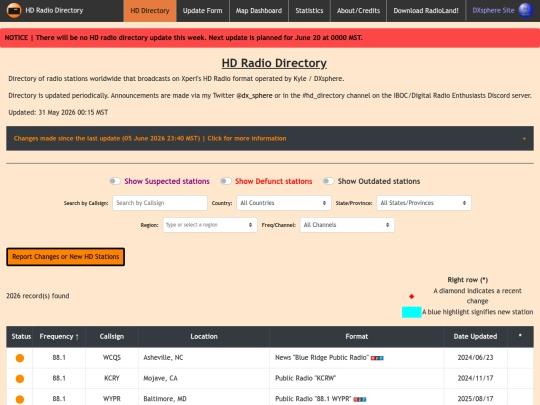Click the HD Radio Directory logo icon
The image size is (540, 405).
coord(14,10)
